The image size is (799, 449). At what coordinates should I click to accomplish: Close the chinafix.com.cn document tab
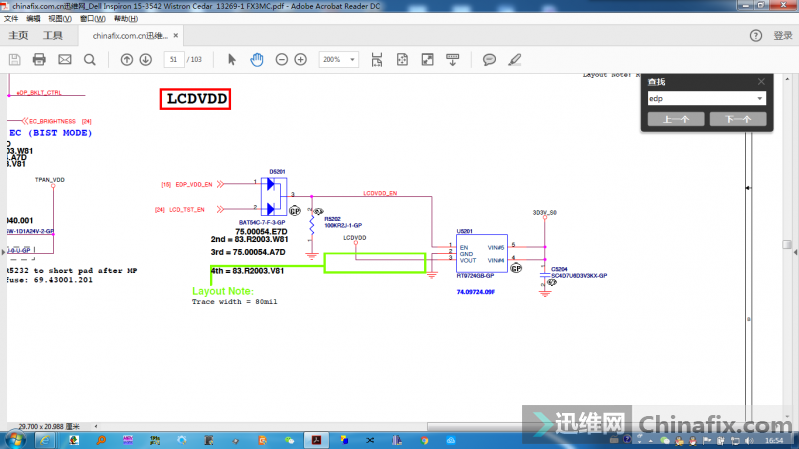click(176, 36)
